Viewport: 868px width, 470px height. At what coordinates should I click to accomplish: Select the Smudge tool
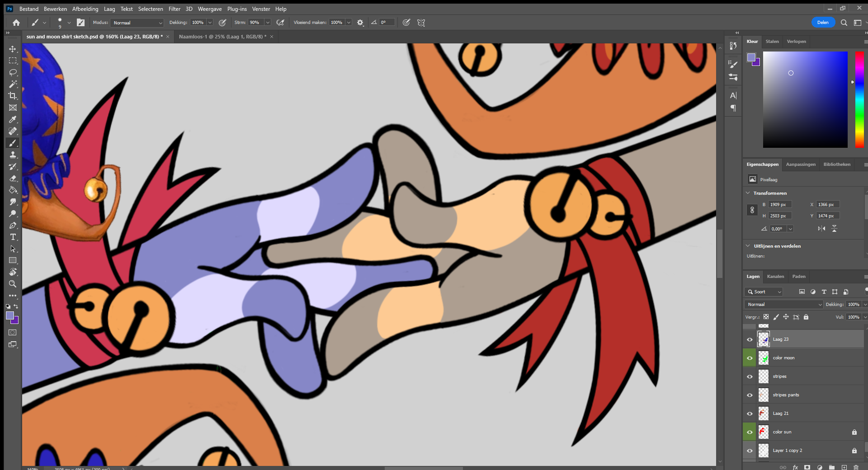pyautogui.click(x=13, y=202)
